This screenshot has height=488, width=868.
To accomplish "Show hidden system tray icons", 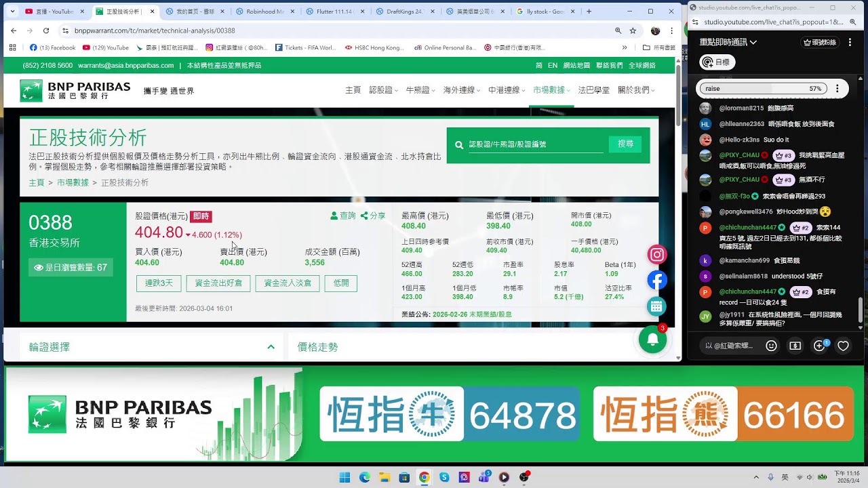I will click(756, 477).
